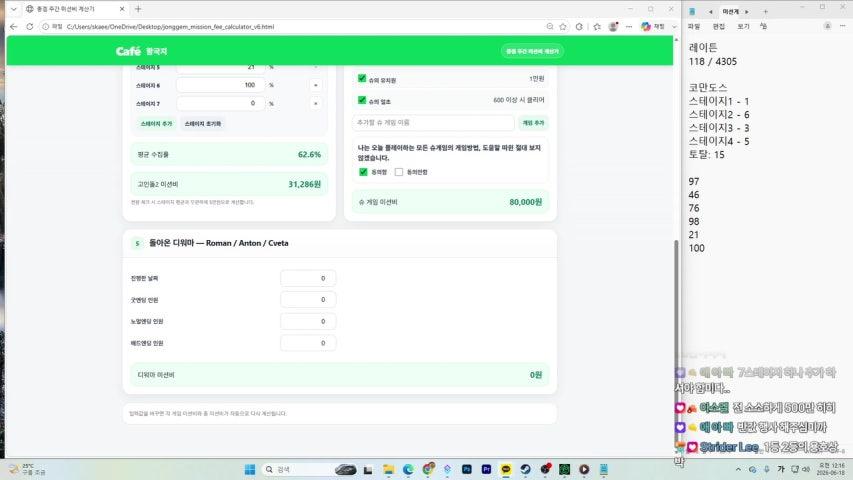This screenshot has width=853, height=480.
Task: Click the 게임 추가 button
Action: [x=533, y=122]
